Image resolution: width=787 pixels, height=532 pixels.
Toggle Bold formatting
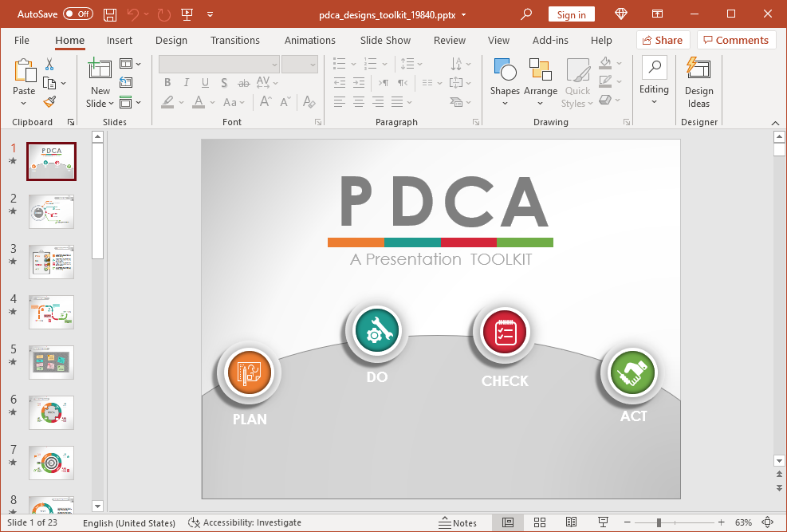167,83
